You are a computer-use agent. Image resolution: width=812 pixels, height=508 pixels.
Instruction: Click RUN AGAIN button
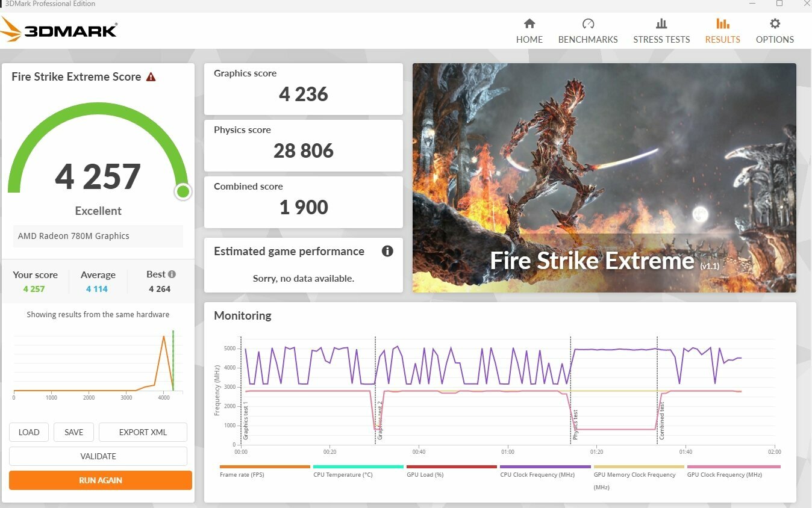point(101,480)
